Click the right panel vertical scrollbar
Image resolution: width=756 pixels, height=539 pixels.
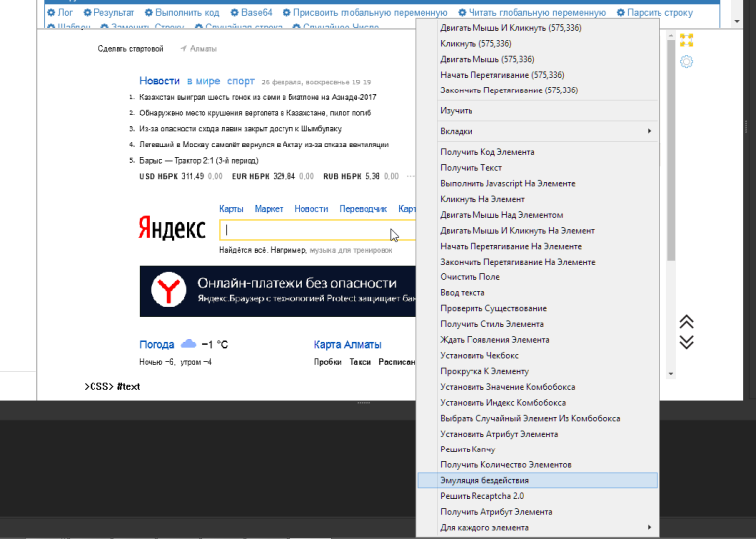coord(671,149)
